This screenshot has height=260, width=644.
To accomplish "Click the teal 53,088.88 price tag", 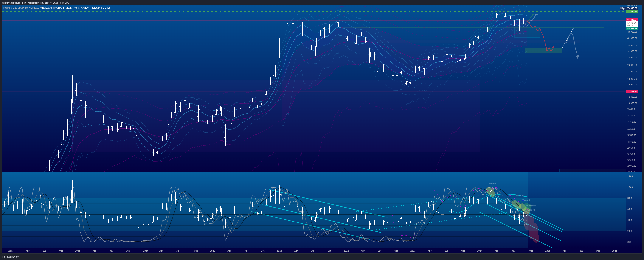I will point(632,29).
